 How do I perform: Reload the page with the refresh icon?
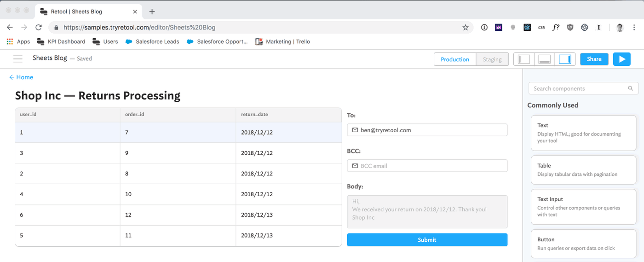(39, 28)
